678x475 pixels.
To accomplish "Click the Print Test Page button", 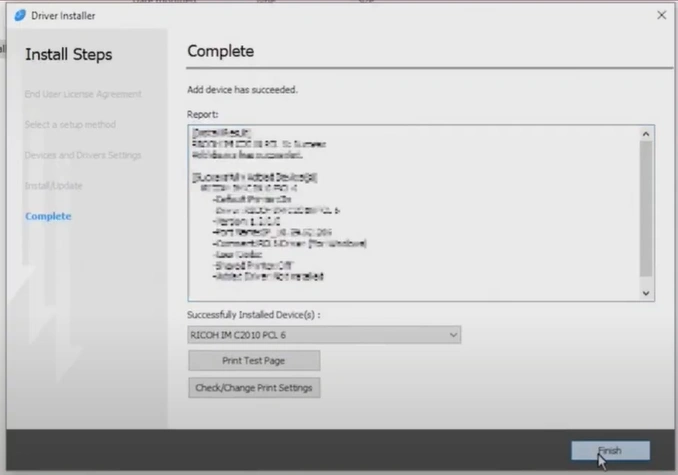I will tap(254, 361).
